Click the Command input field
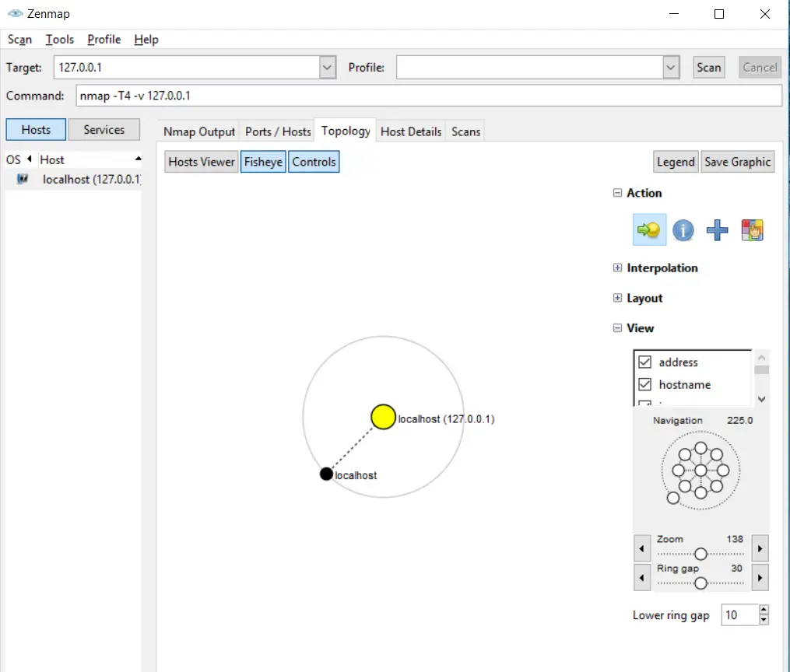Screen dimensions: 790x672 pos(429,96)
